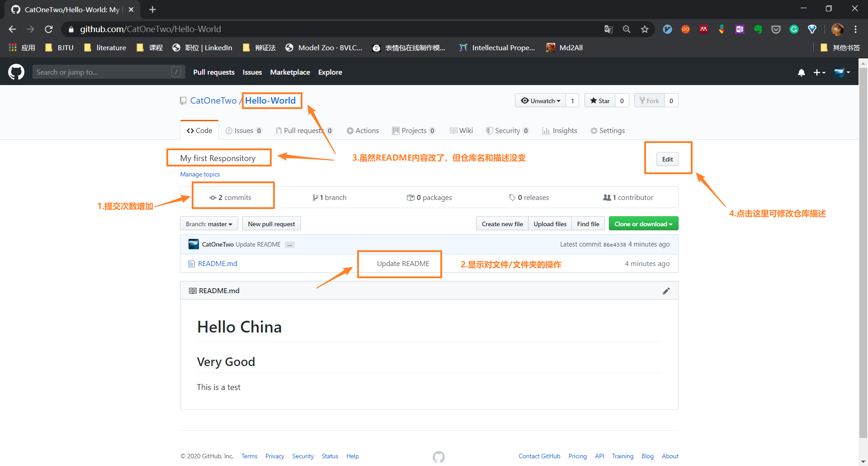
Task: Open the repository Settings tab
Action: coord(607,130)
